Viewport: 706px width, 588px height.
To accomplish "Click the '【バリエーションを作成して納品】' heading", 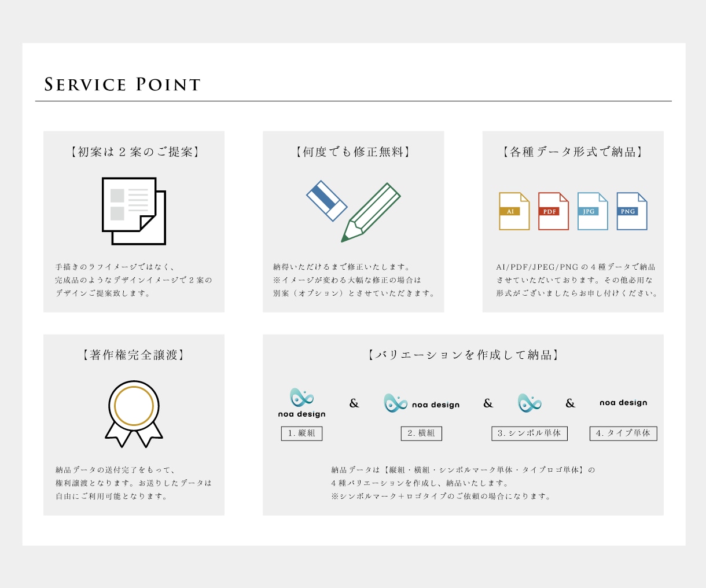I will tap(464, 355).
